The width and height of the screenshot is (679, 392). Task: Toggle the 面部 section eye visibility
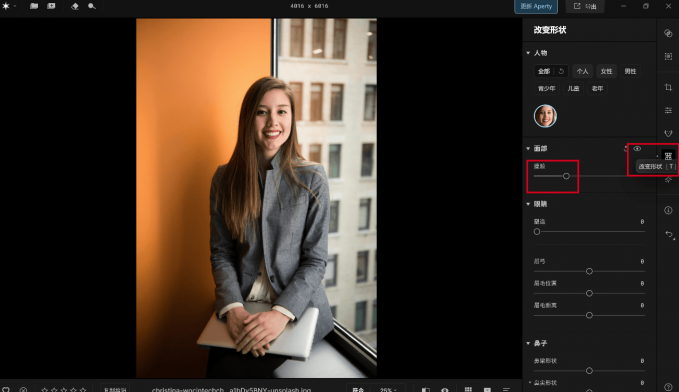tap(637, 149)
